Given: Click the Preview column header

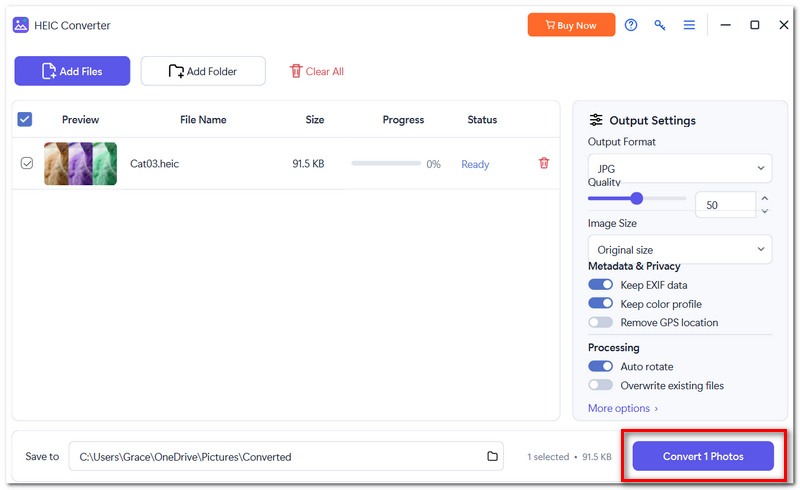Looking at the screenshot, I should point(81,119).
